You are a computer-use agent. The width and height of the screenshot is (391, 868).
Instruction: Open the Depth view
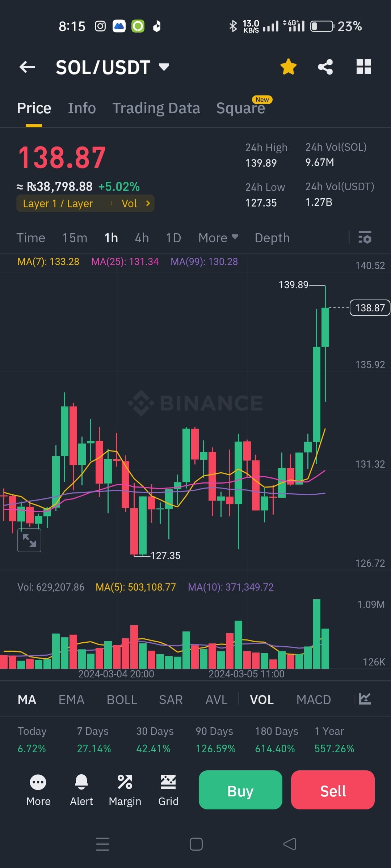pos(272,238)
